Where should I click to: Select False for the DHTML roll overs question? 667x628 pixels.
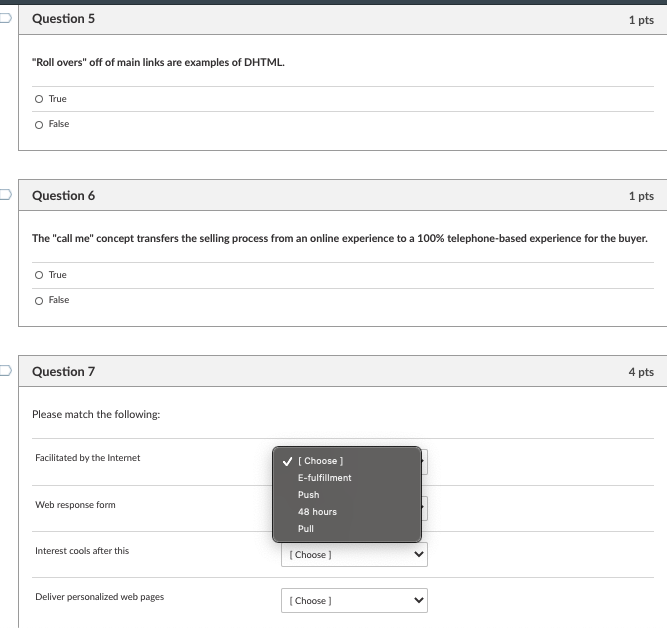point(39,124)
